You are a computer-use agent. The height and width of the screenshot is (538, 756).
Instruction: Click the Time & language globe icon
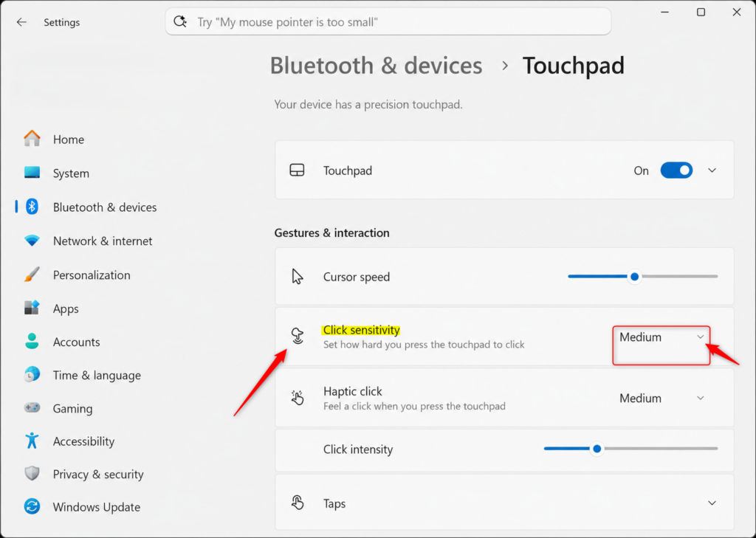32,375
